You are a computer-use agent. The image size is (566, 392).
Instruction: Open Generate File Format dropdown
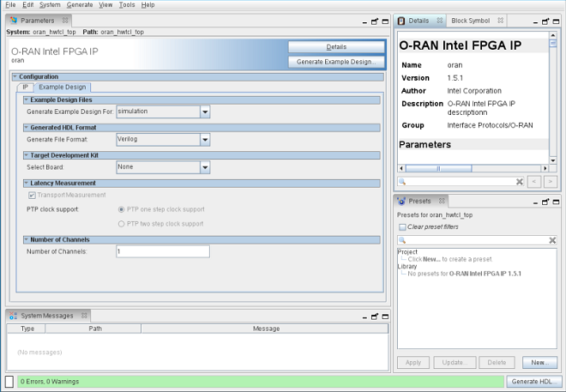pos(205,140)
